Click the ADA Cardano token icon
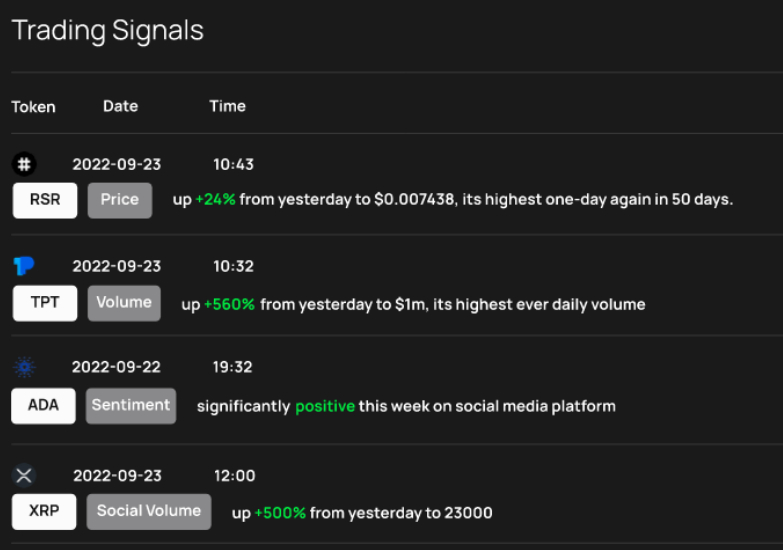The width and height of the screenshot is (783, 550). coord(24,367)
